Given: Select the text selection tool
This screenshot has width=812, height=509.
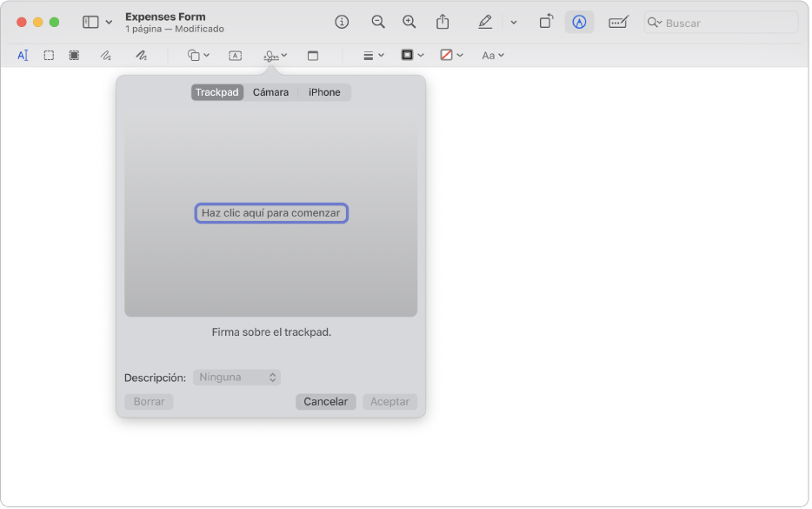Looking at the screenshot, I should point(23,55).
